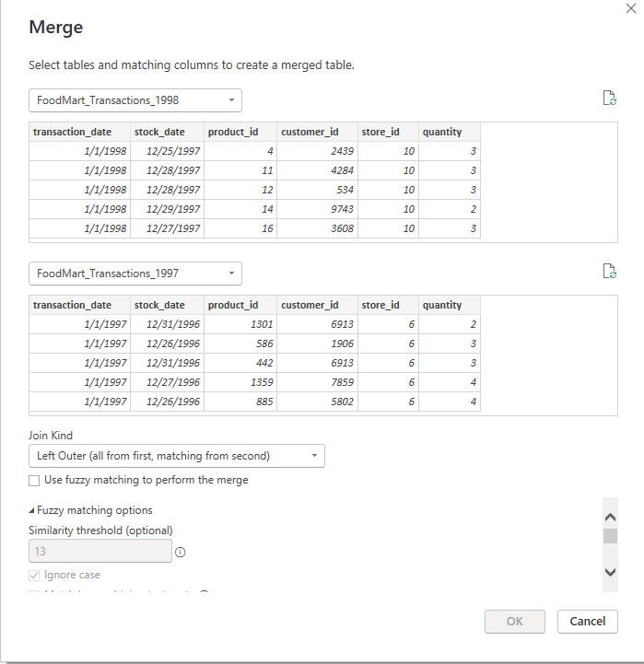The width and height of the screenshot is (644, 664).
Task: Select store_id column header in 1997 table
Action: point(388,306)
